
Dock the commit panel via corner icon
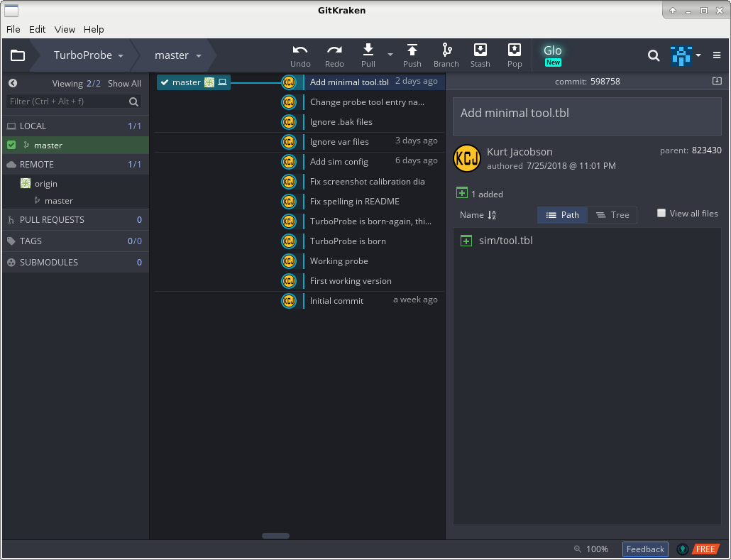coord(717,81)
